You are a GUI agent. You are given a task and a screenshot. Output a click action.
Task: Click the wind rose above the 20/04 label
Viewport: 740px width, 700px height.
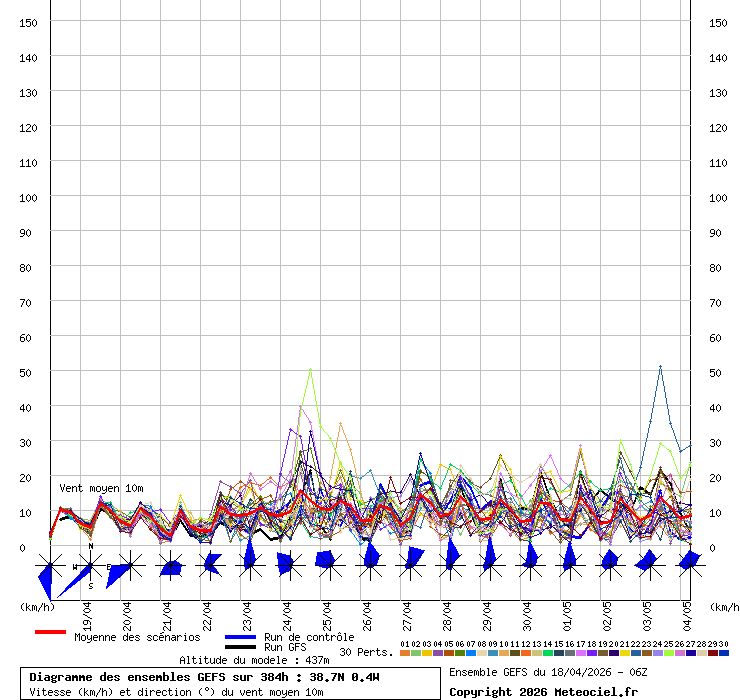pos(128,567)
